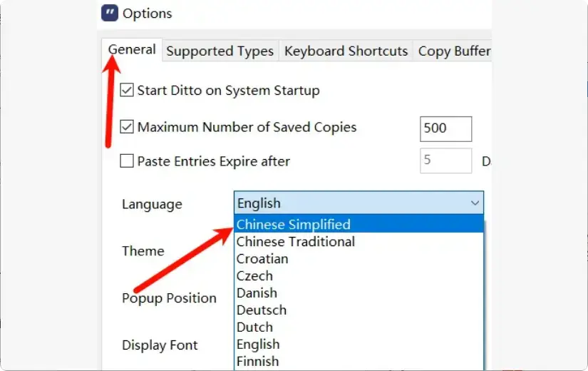Switch to the General tab
Image resolution: width=588 pixels, height=371 pixels.
coord(132,50)
